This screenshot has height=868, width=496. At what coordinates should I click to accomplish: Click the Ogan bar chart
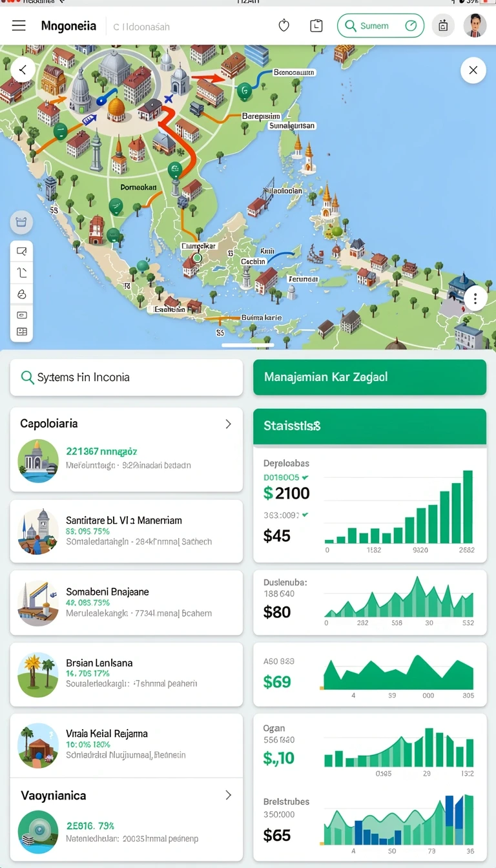click(398, 749)
